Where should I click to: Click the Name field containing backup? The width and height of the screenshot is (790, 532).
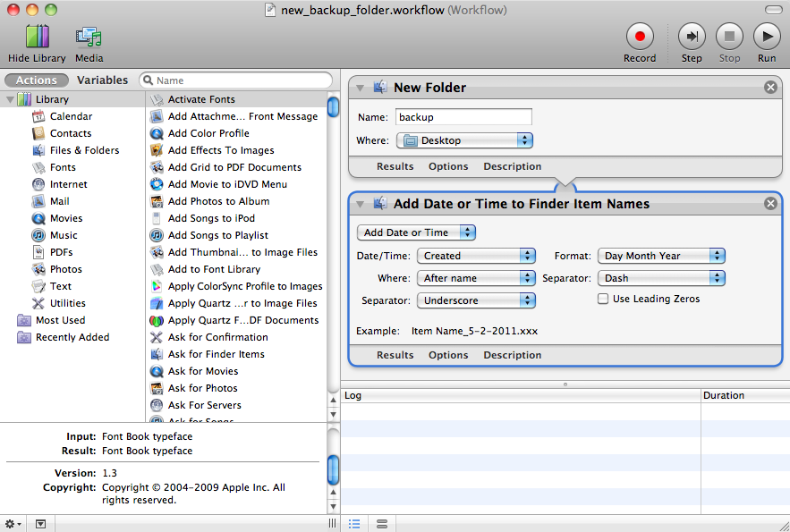463,117
